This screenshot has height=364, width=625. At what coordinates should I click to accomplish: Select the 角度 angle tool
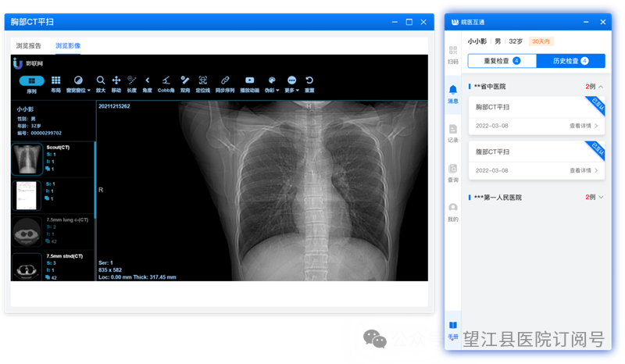click(148, 84)
